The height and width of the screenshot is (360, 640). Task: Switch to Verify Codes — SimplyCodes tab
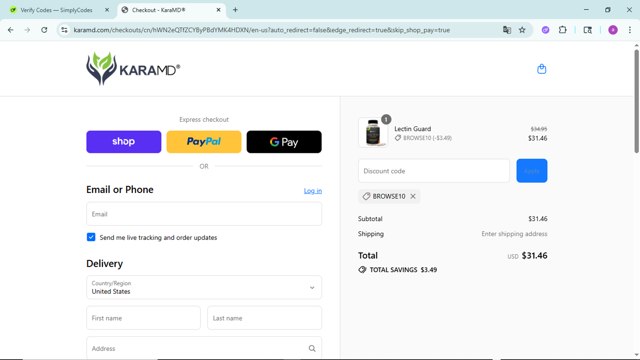[x=59, y=10]
